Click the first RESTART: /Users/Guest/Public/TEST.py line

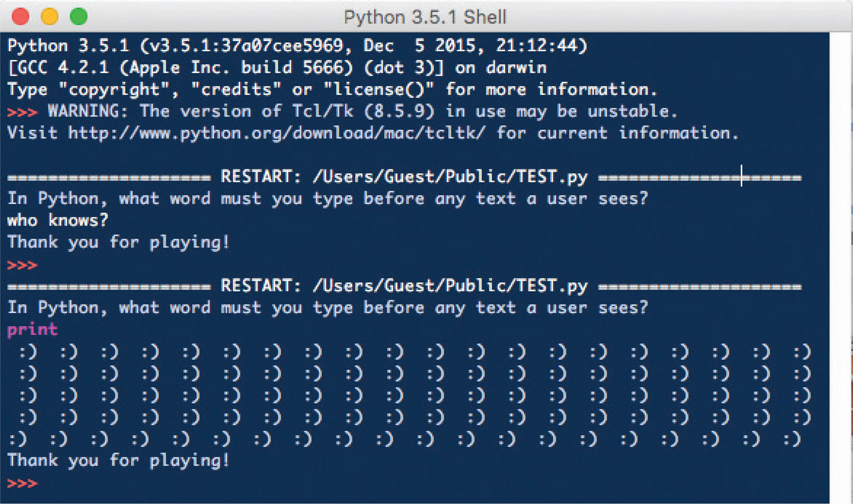click(404, 177)
